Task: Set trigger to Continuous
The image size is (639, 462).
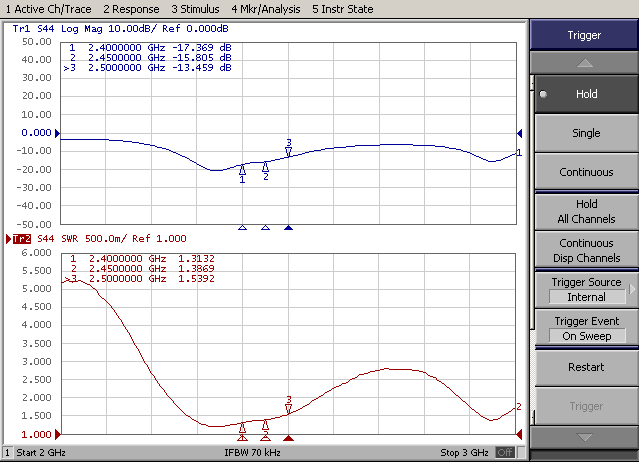Action: [x=586, y=172]
